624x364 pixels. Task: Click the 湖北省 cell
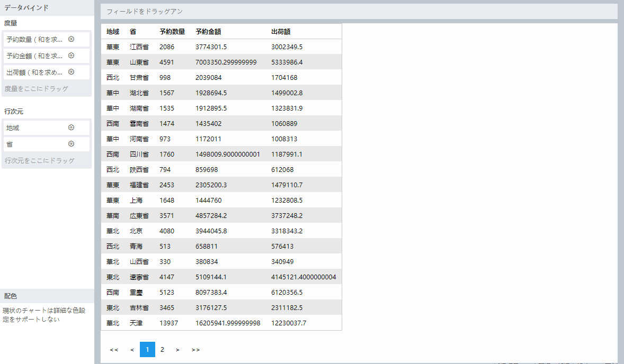[139, 93]
